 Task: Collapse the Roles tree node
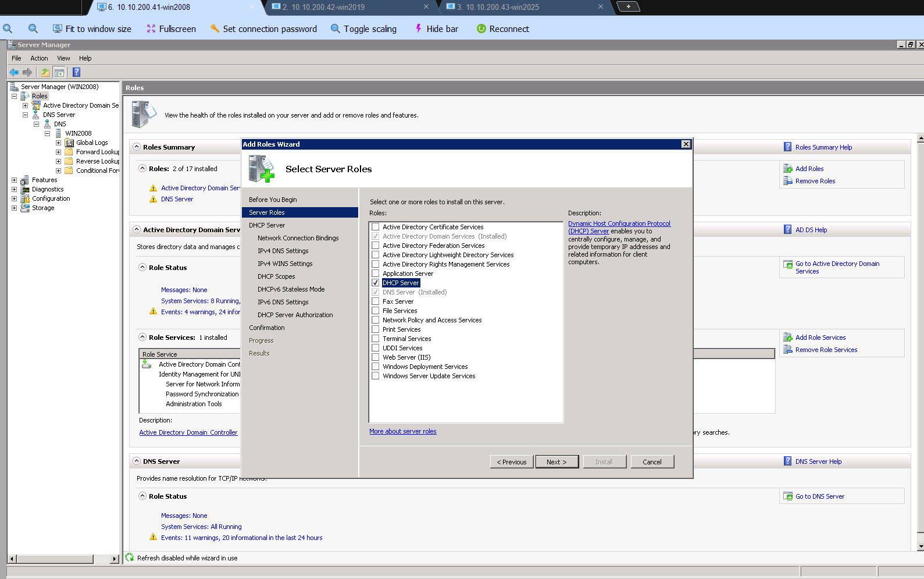(15, 96)
